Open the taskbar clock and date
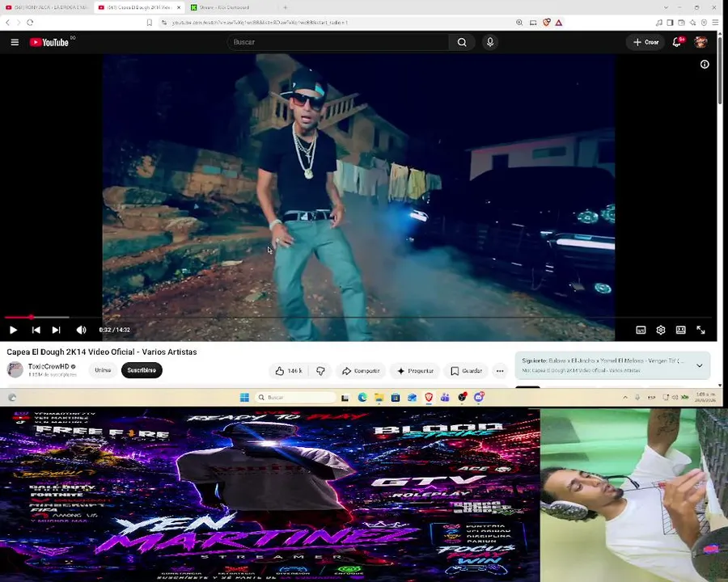 point(705,397)
